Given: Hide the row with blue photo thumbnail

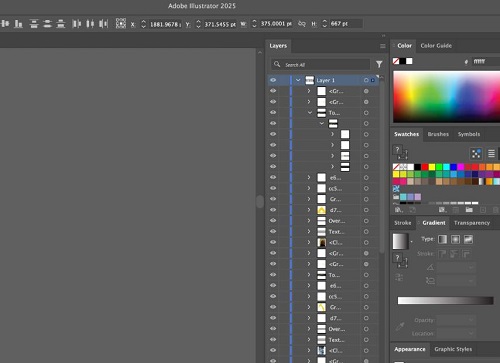Looking at the screenshot, I should 273,350.
